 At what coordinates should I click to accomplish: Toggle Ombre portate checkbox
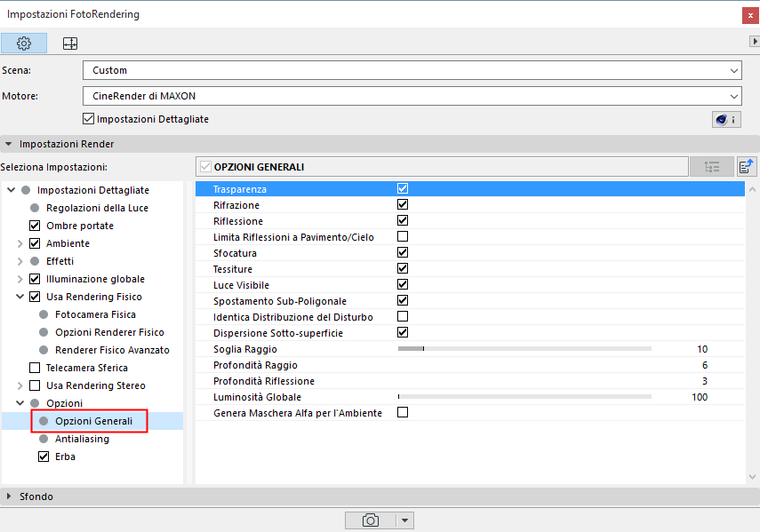tap(35, 226)
